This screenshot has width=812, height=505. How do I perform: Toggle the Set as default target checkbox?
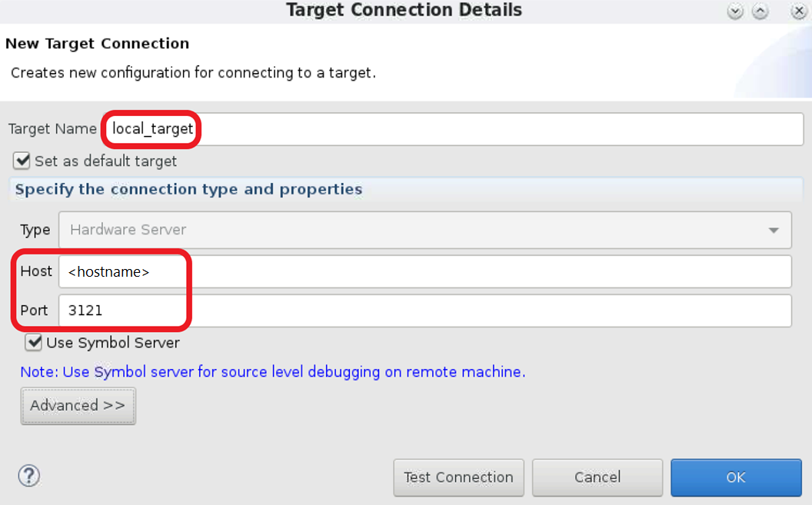pos(22,161)
